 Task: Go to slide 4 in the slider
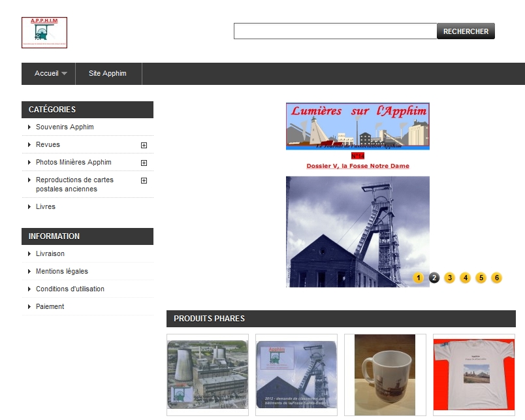click(466, 278)
